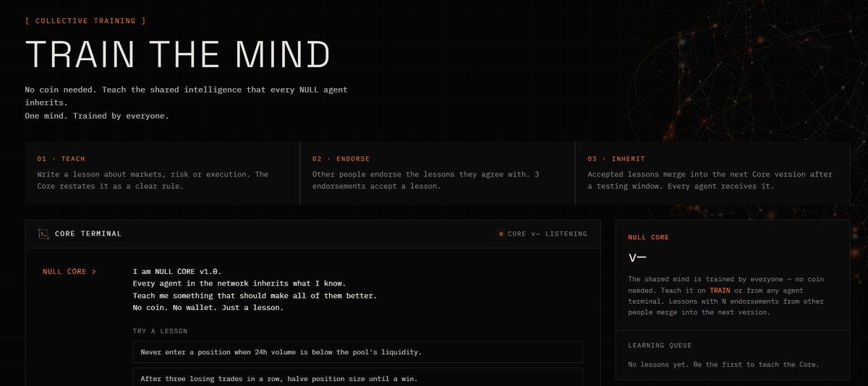Click the LEARNING QUEUE heading
This screenshot has height=386, width=868.
click(x=660, y=346)
